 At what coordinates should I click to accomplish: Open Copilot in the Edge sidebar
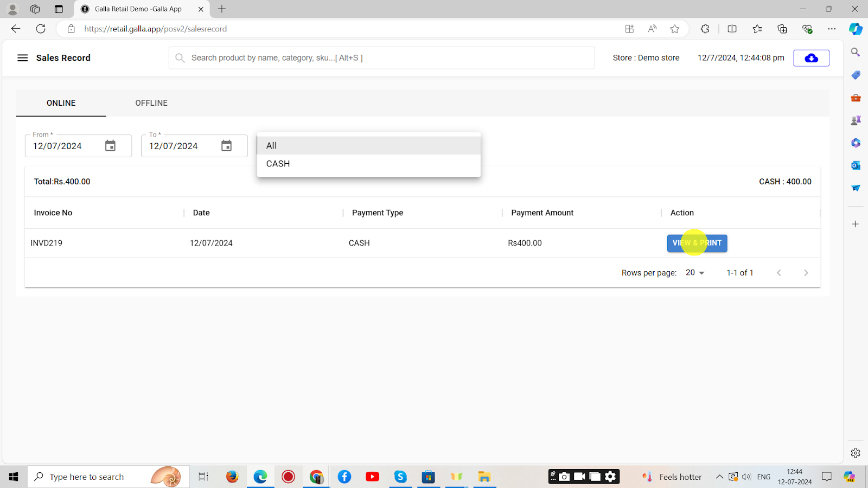tap(856, 29)
